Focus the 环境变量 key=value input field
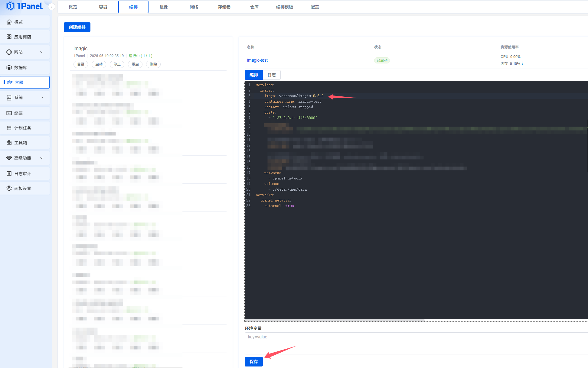 [416, 343]
